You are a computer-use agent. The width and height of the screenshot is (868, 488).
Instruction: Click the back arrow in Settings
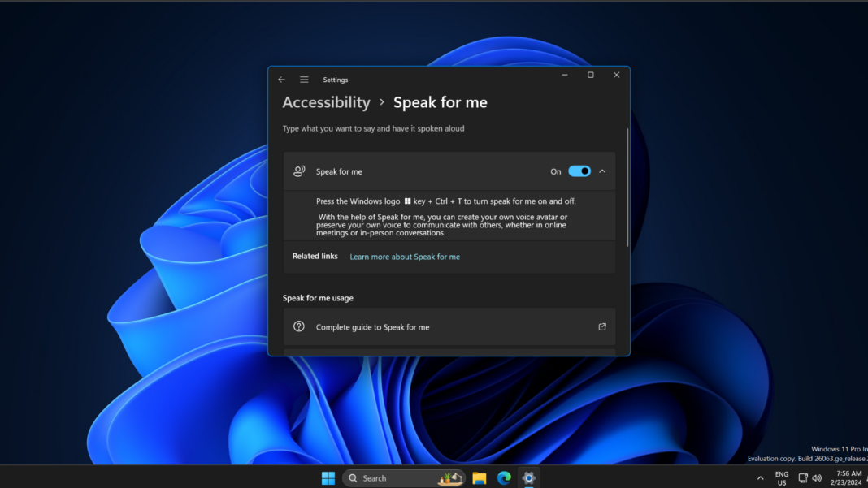[x=281, y=79]
